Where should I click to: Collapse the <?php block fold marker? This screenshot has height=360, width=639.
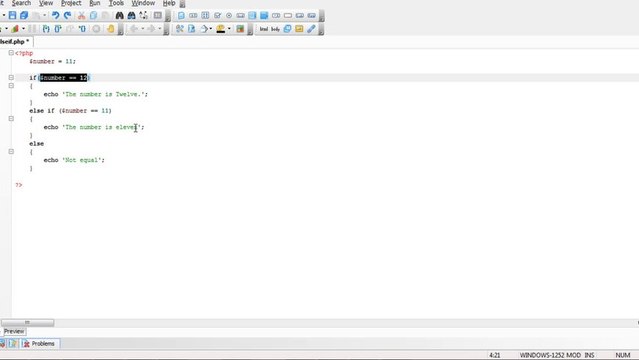[11, 53]
